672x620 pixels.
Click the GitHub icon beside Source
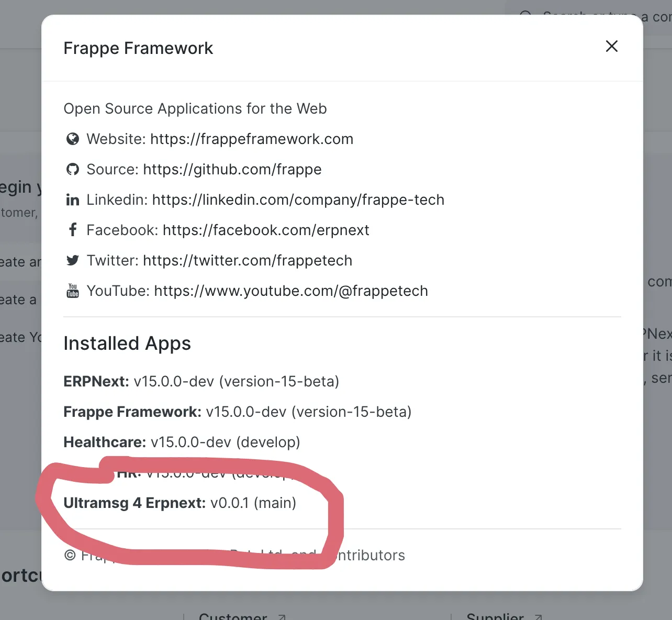pos(73,169)
